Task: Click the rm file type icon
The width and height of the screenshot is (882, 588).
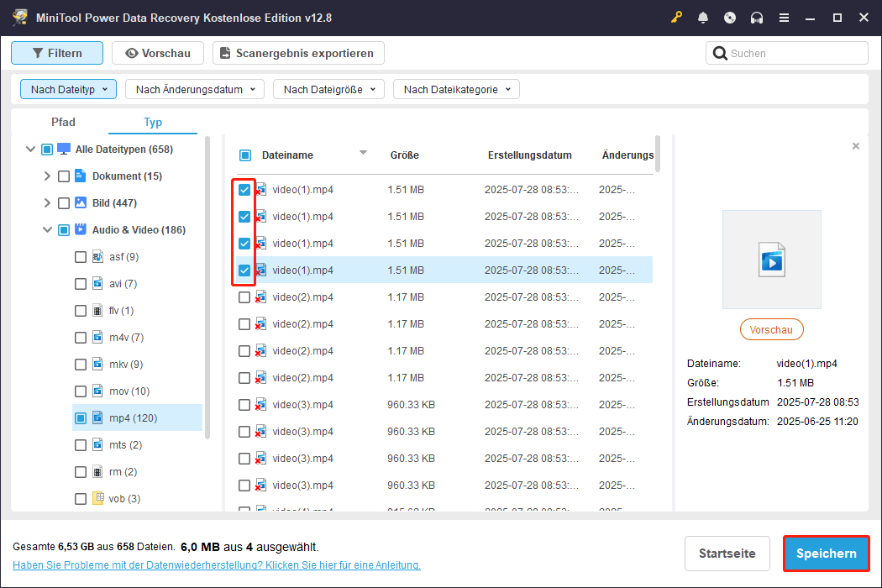Action: [x=97, y=471]
